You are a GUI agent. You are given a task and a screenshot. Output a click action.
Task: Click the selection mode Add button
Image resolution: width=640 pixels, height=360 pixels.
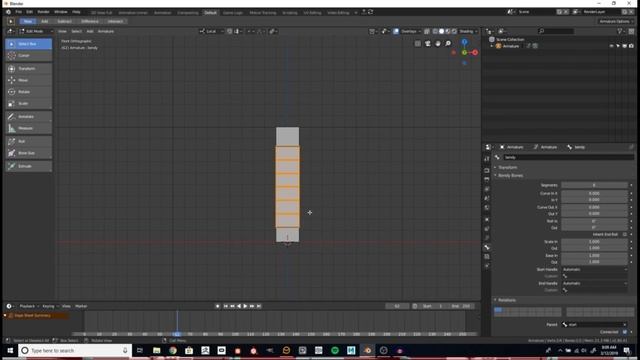[44, 21]
